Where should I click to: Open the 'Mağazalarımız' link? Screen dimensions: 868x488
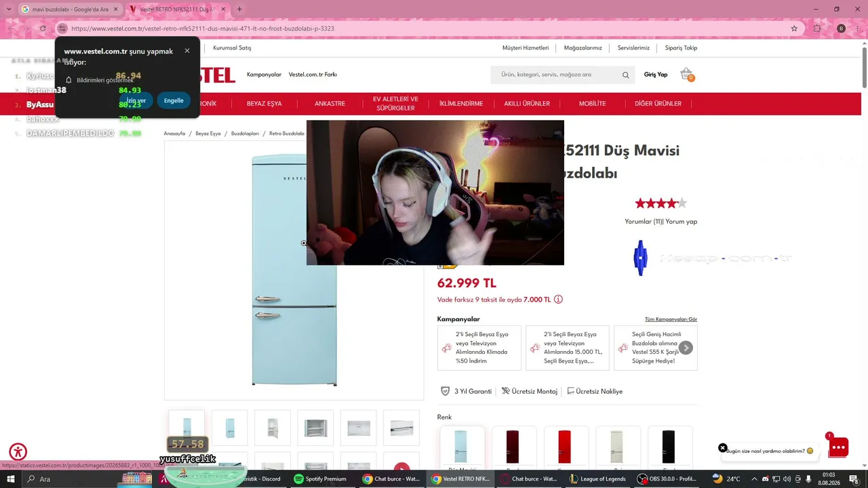pyautogui.click(x=583, y=48)
